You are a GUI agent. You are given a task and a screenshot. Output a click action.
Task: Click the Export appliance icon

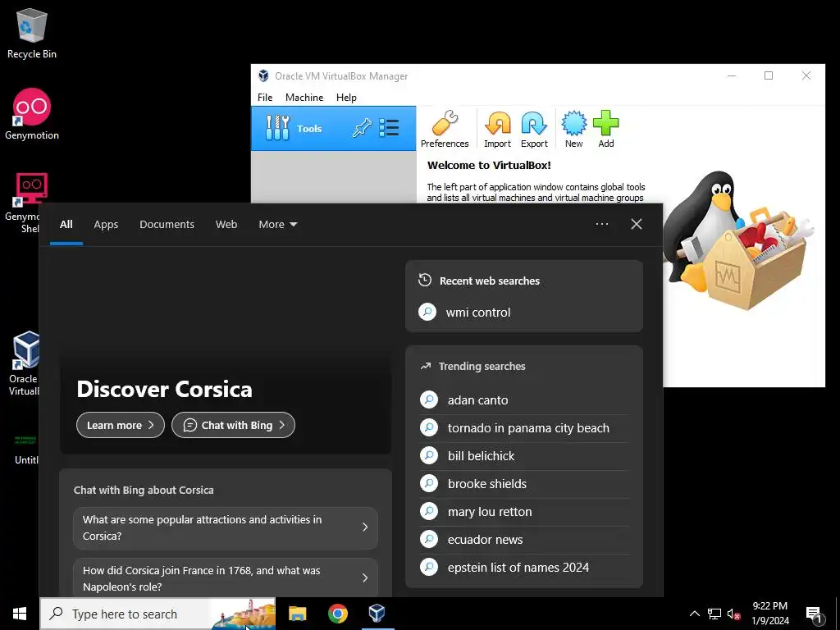pyautogui.click(x=534, y=129)
